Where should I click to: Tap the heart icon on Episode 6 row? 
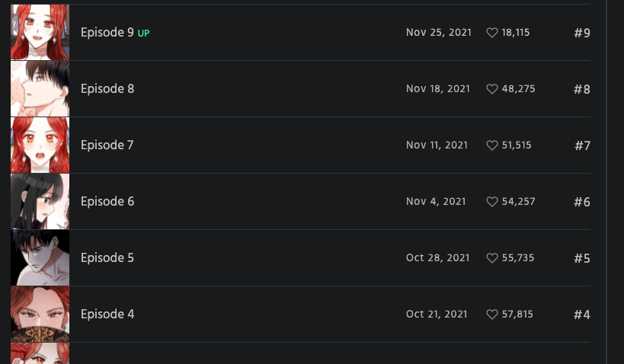[491, 202]
